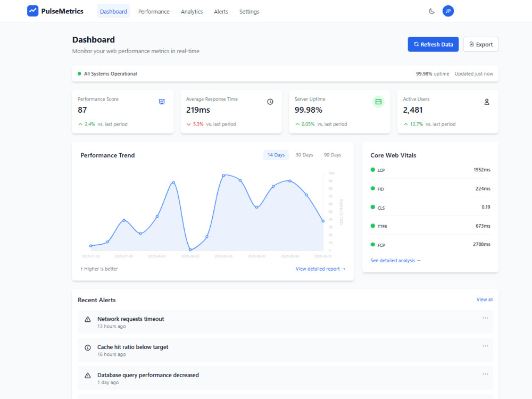Screen dimensions: 532x399
Task: Open the Settings nav tab
Action: click(249, 12)
